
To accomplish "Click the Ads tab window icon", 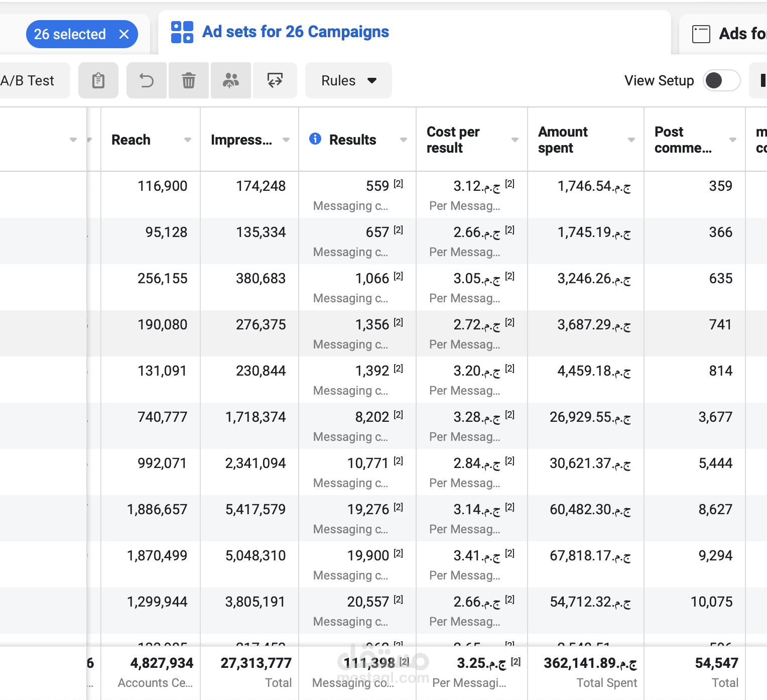I will [x=701, y=34].
